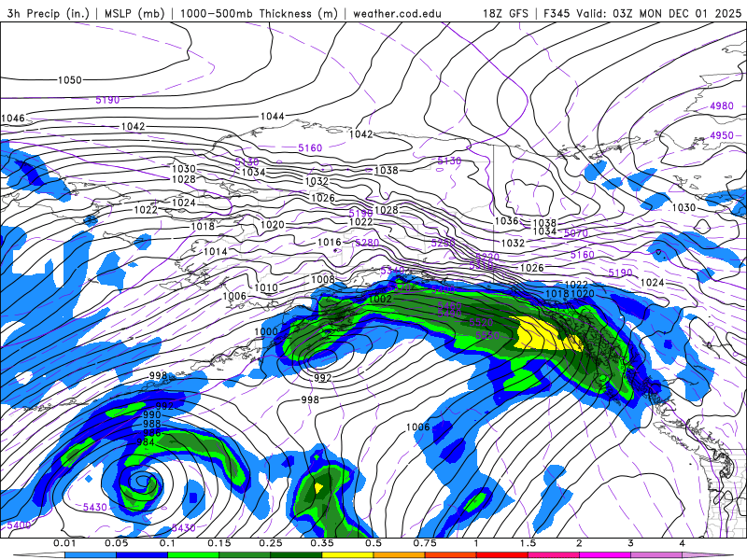Click the 1016 isobar label
Image resolution: width=747 pixels, height=560 pixels.
click(x=330, y=243)
